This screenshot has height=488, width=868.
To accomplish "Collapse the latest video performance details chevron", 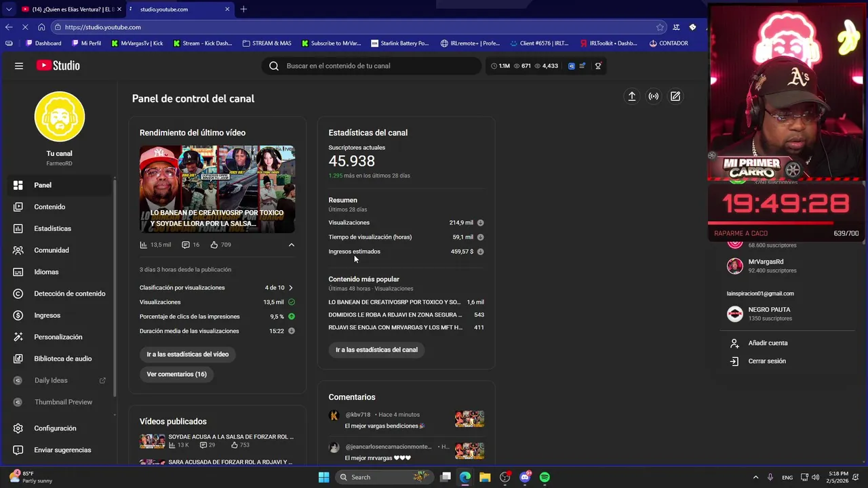I will coord(292,245).
